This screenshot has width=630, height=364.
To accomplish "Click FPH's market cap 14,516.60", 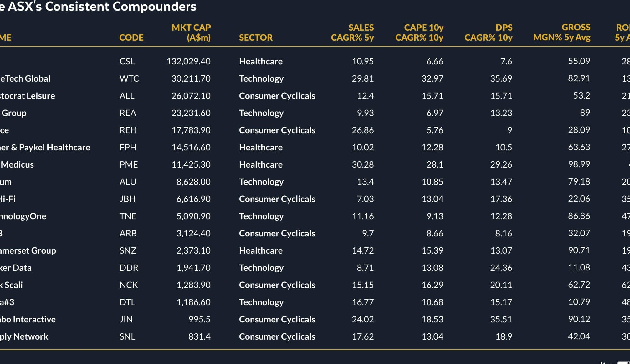I will pyautogui.click(x=191, y=147).
